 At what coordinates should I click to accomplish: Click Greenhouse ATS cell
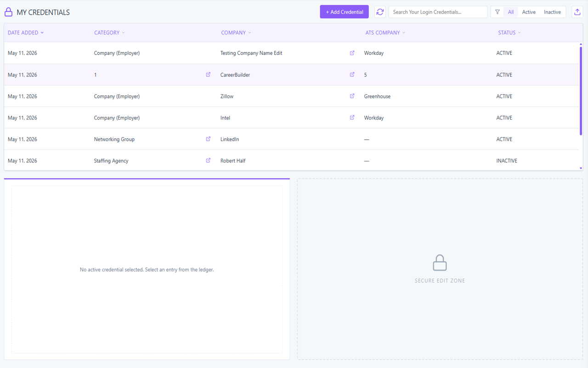pos(377,96)
